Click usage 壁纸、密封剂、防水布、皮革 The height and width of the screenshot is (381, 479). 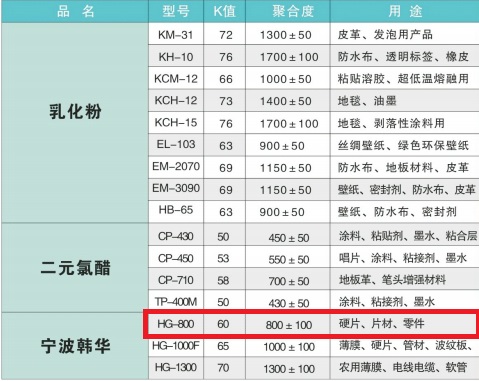(x=406, y=190)
